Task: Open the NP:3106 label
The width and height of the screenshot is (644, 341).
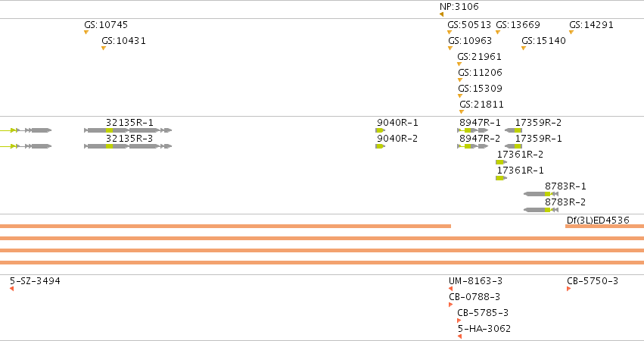Action: [459, 7]
